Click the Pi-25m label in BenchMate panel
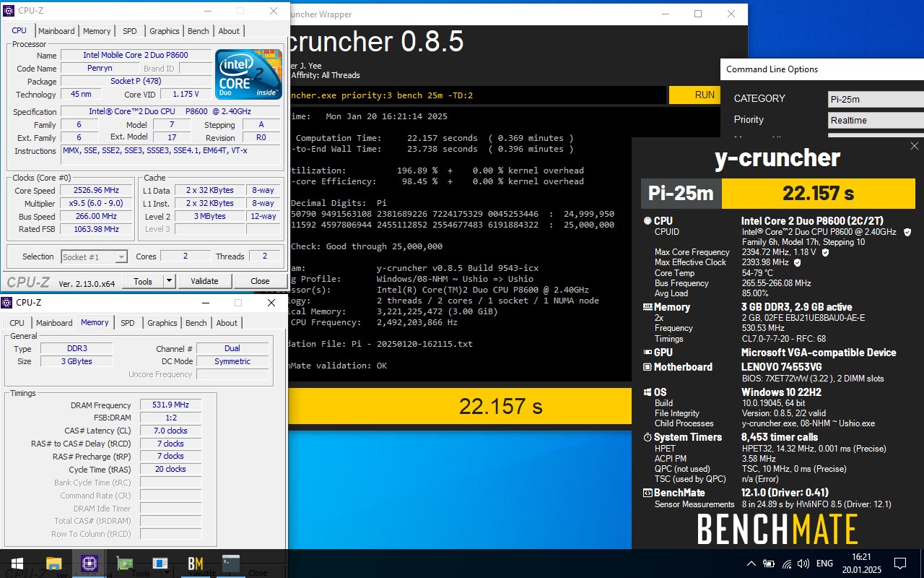 tap(681, 194)
